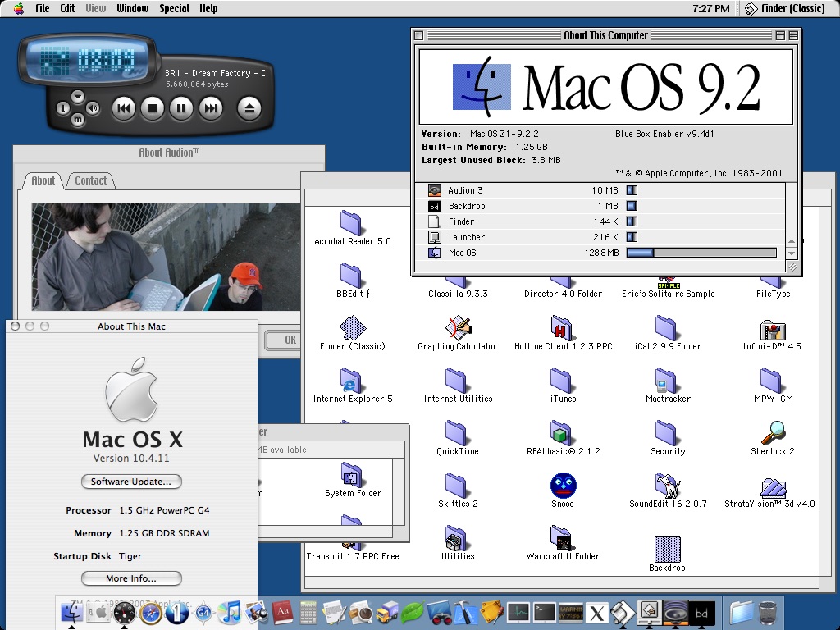Open the down-arrow menu button on Audion
This screenshot has height=630, width=840.
click(x=78, y=97)
